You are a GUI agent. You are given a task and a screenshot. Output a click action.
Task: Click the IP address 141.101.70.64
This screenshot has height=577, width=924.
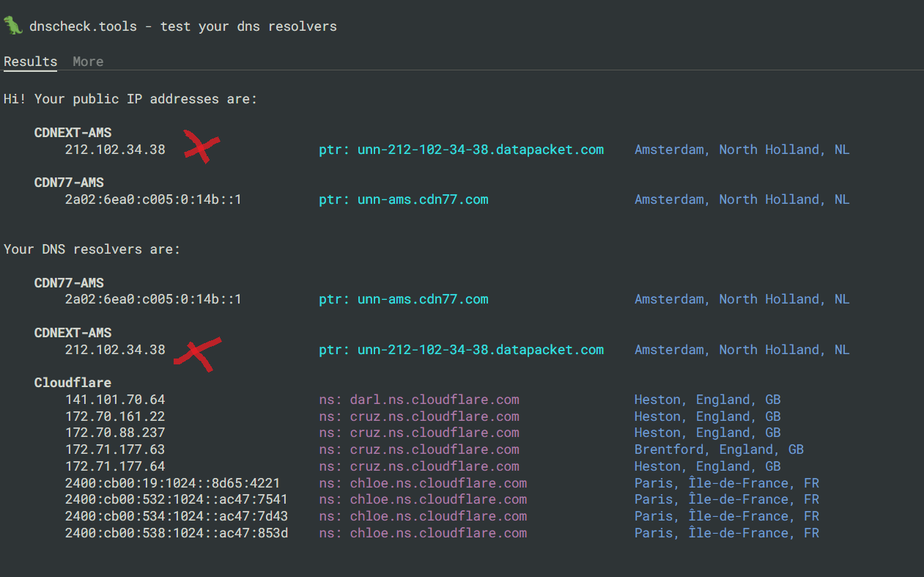coord(115,400)
